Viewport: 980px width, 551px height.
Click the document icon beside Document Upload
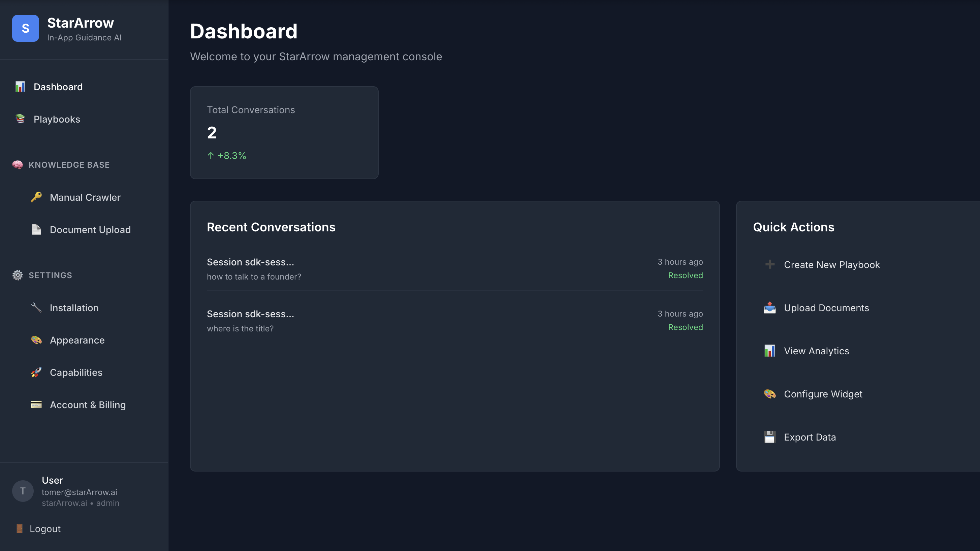click(x=36, y=229)
